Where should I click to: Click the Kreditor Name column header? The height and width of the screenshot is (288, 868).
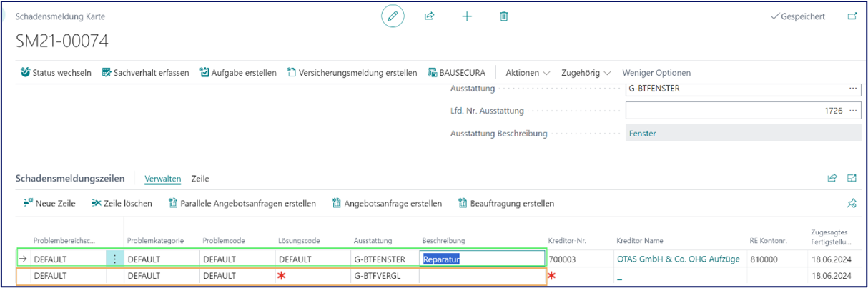pos(641,242)
